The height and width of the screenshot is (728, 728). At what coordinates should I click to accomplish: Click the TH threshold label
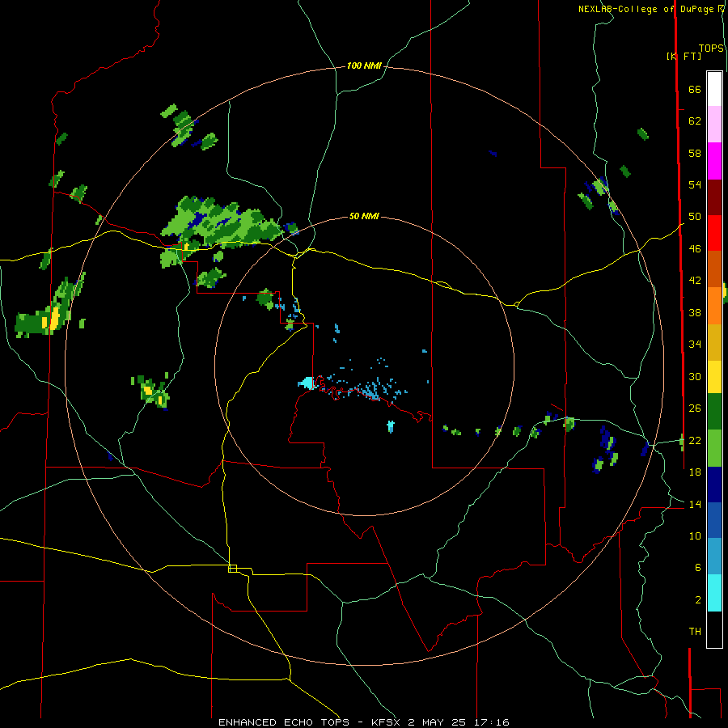click(695, 632)
